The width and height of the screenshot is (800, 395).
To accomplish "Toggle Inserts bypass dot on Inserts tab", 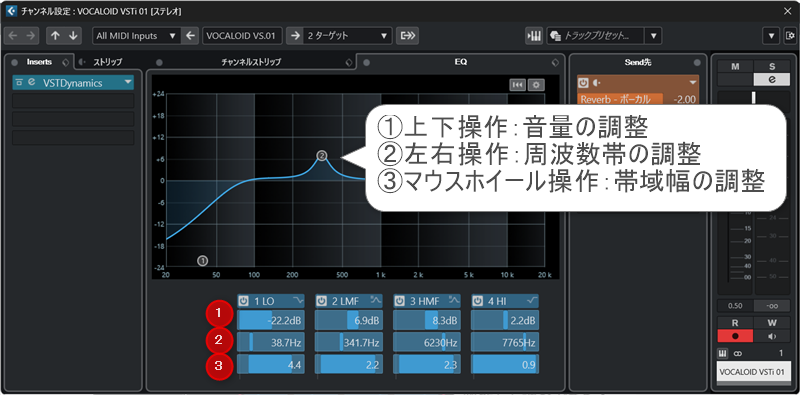I will pyautogui.click(x=14, y=62).
